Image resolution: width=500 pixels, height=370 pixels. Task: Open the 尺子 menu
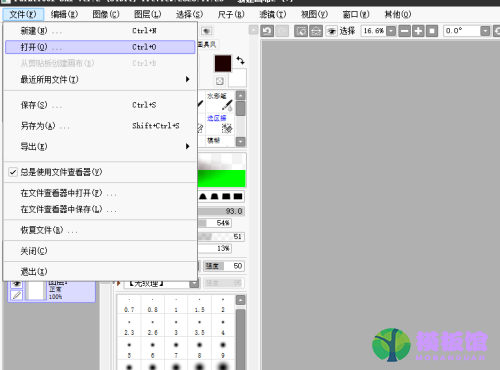231,14
